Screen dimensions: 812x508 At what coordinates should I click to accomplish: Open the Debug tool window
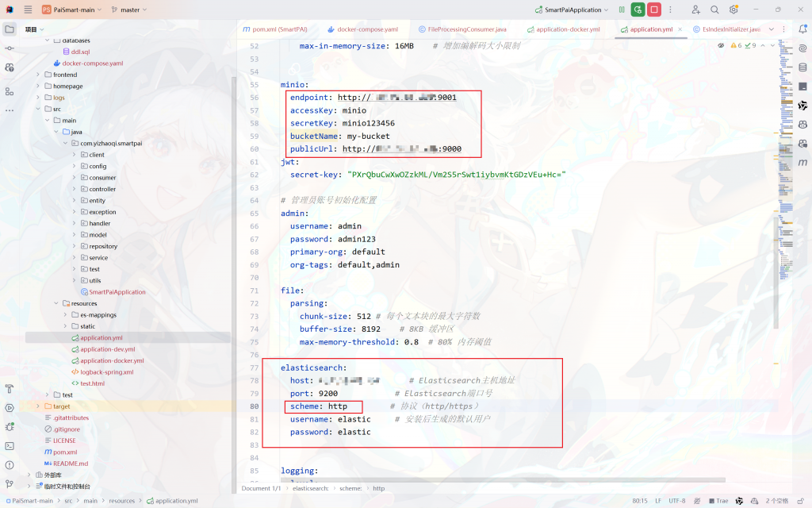10,427
